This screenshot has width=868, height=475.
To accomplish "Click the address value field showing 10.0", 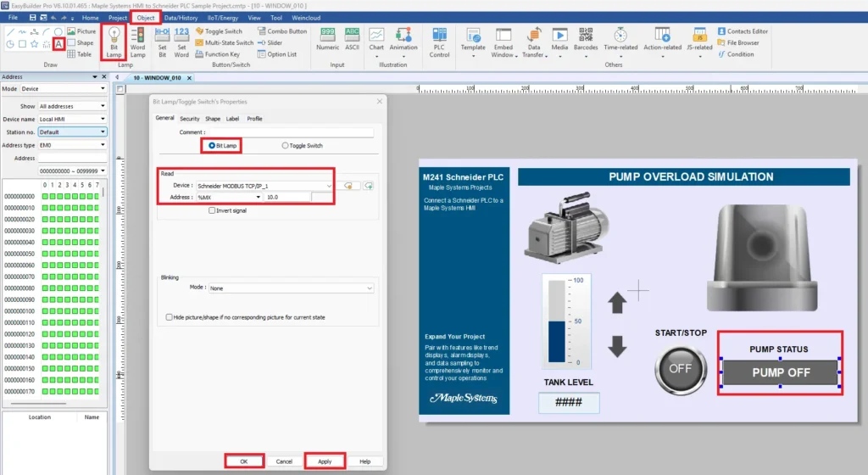I will (288, 197).
